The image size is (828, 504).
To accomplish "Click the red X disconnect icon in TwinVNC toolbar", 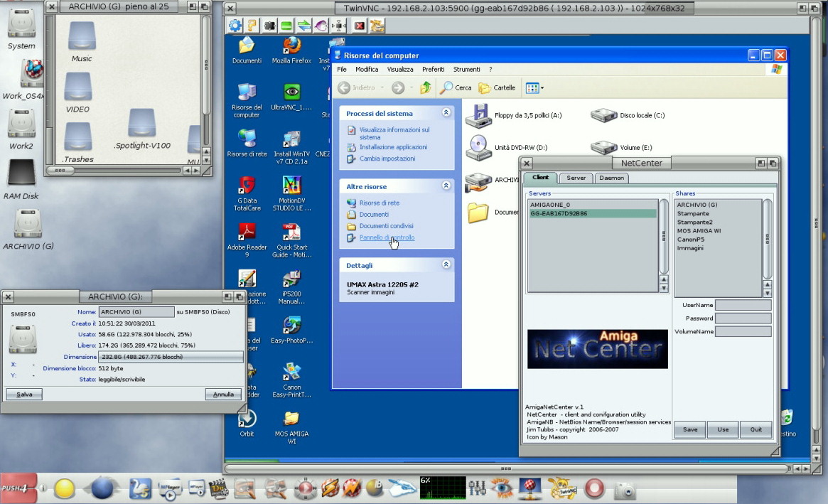I will click(360, 26).
